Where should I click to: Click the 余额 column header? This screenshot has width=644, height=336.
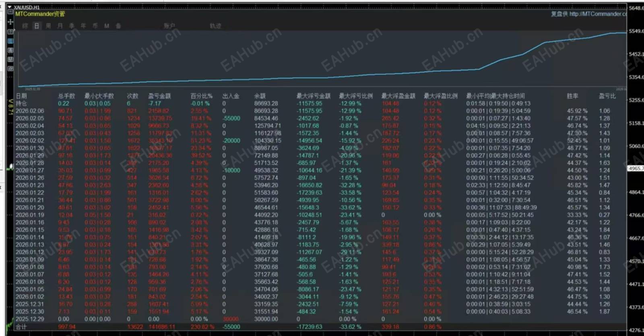[x=260, y=96]
